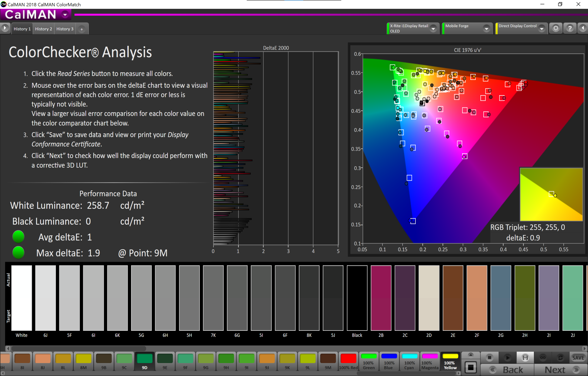Open the help question mark icon
This screenshot has height=376, width=588.
click(570, 28)
